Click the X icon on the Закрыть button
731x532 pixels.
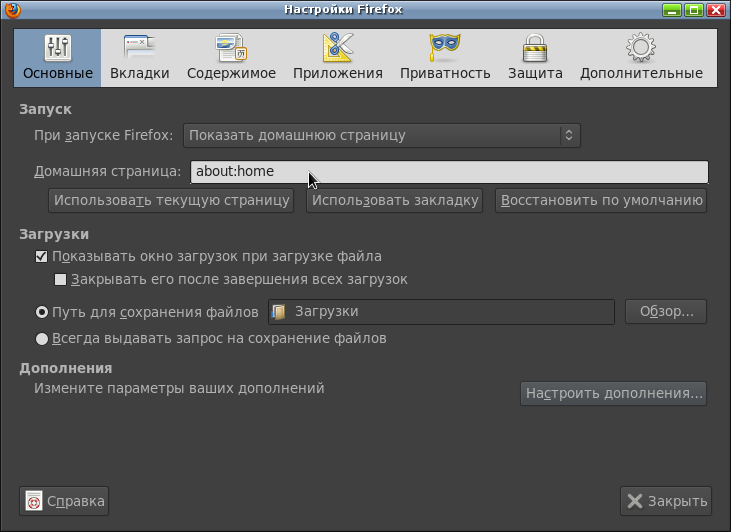pos(635,501)
